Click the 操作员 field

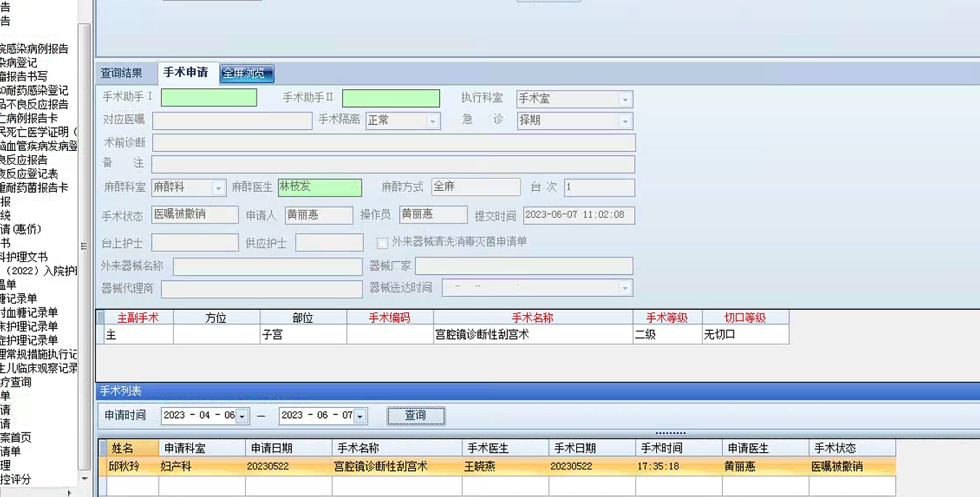433,215
